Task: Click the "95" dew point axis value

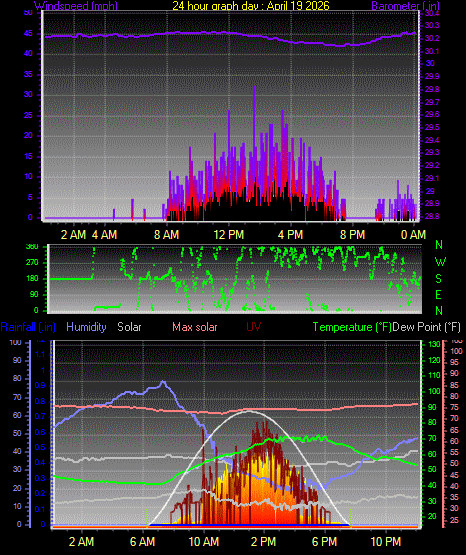Action: (454, 362)
